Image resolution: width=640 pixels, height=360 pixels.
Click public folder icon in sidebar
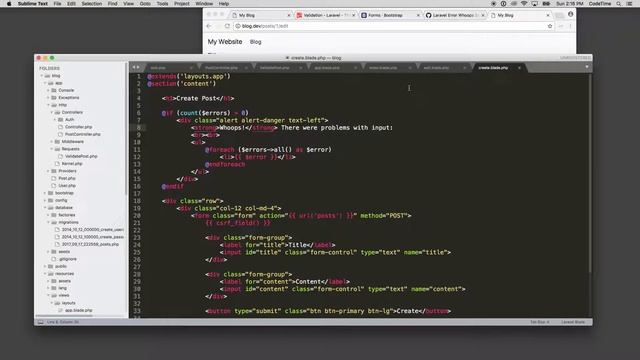[x=51, y=266]
